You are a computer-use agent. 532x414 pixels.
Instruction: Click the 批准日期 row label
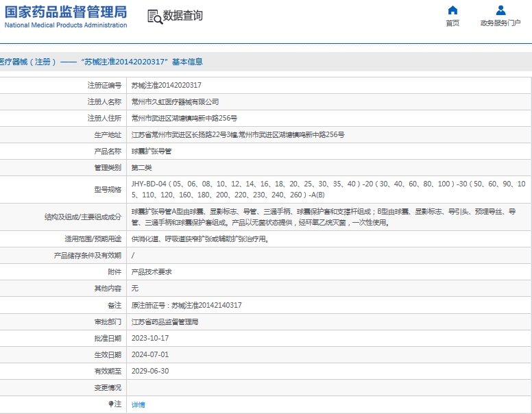coord(108,338)
